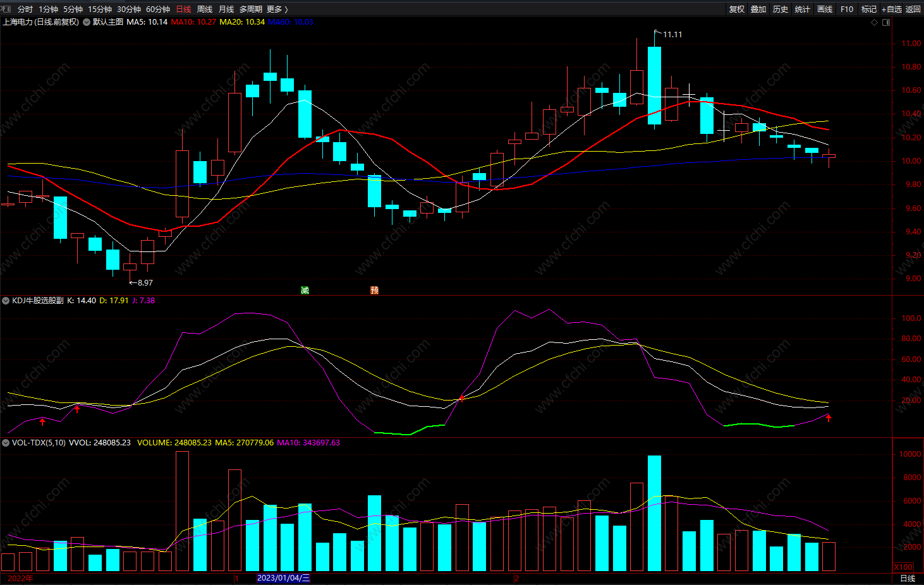
Task: Open the KDJ牛股选股副 indicator dropdown
Action: (6, 301)
